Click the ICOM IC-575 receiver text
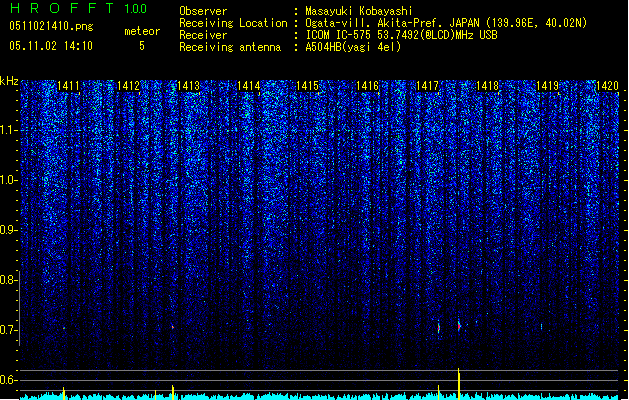The width and height of the screenshot is (629, 400). tap(402, 35)
